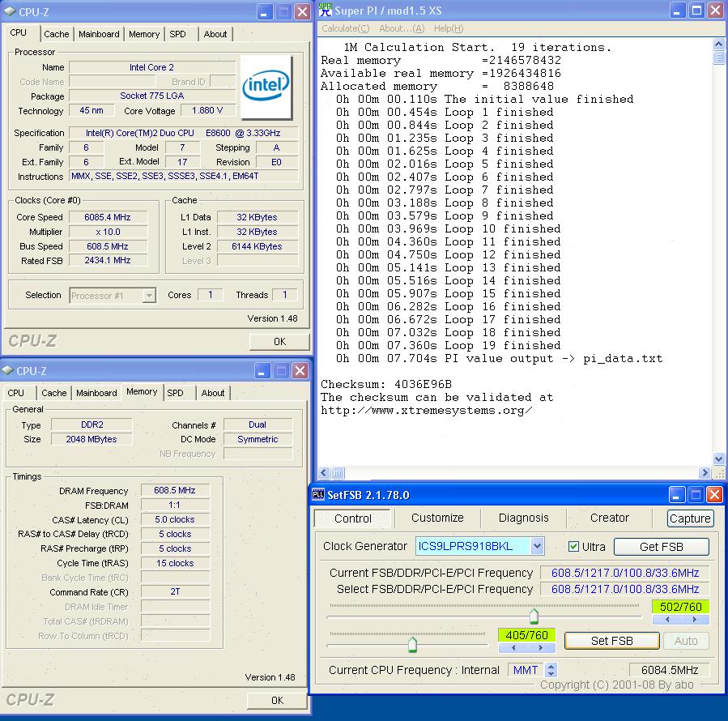Switch to Cache tab in top CPU-Z
Image resolution: width=728 pixels, height=721 pixels.
pyautogui.click(x=56, y=34)
